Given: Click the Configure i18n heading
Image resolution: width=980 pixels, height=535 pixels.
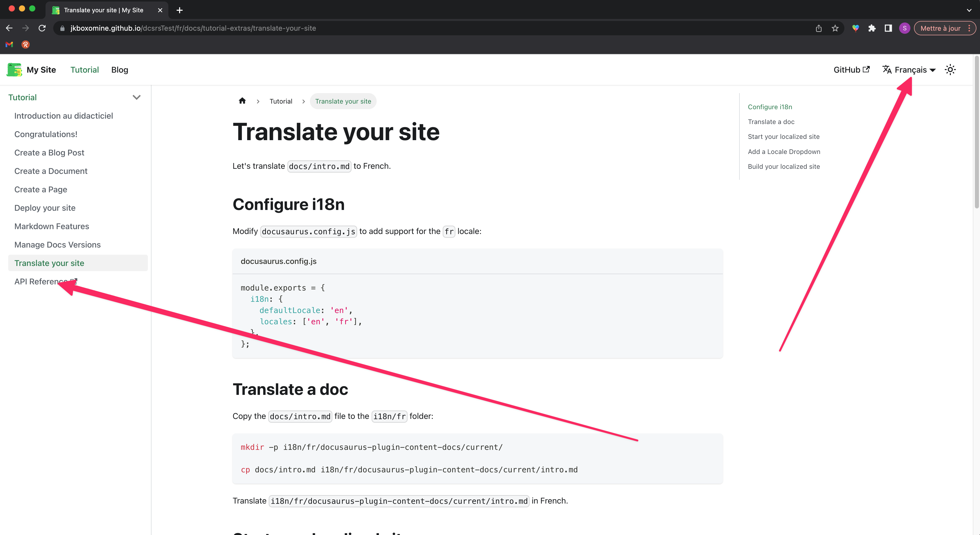Looking at the screenshot, I should [288, 204].
